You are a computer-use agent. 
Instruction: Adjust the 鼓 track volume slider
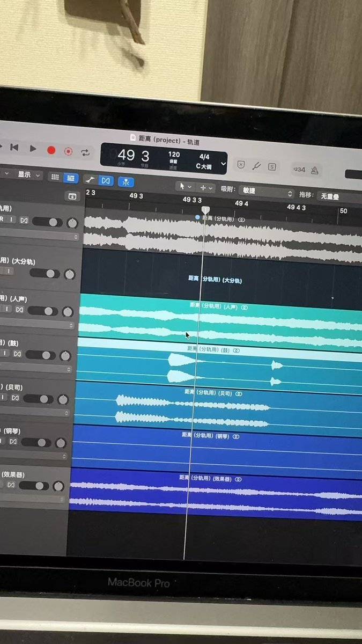[41, 355]
